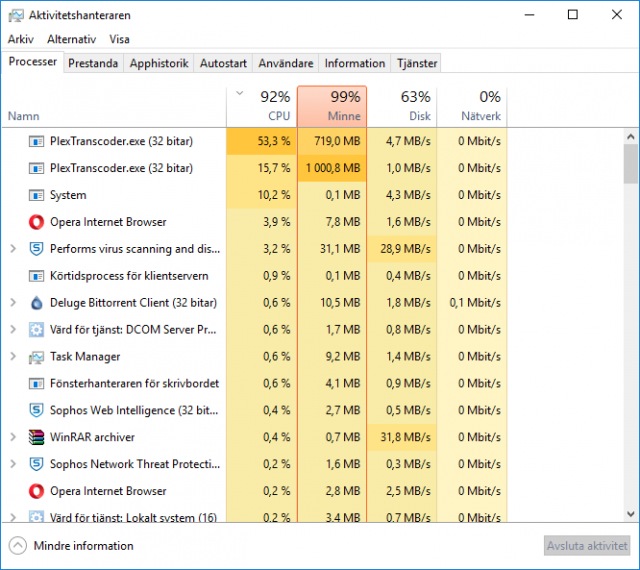Expand the Task Manager process group
The image size is (640, 570).
click(x=13, y=356)
